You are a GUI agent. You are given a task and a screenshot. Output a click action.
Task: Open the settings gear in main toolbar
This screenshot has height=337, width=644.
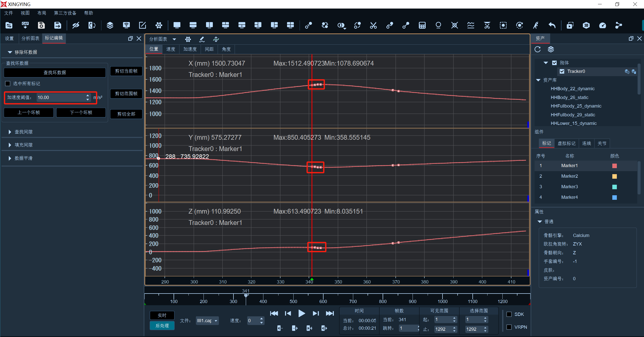(159, 25)
